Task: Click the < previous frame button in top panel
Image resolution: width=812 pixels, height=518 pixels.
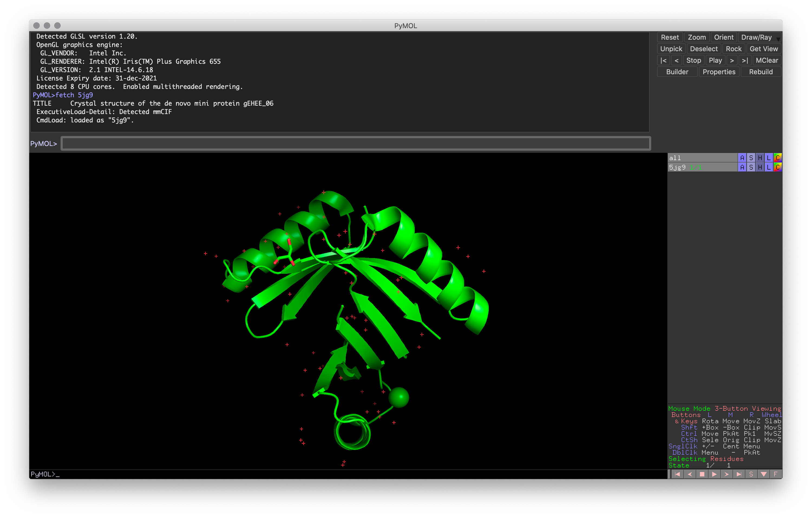Action: pyautogui.click(x=676, y=60)
